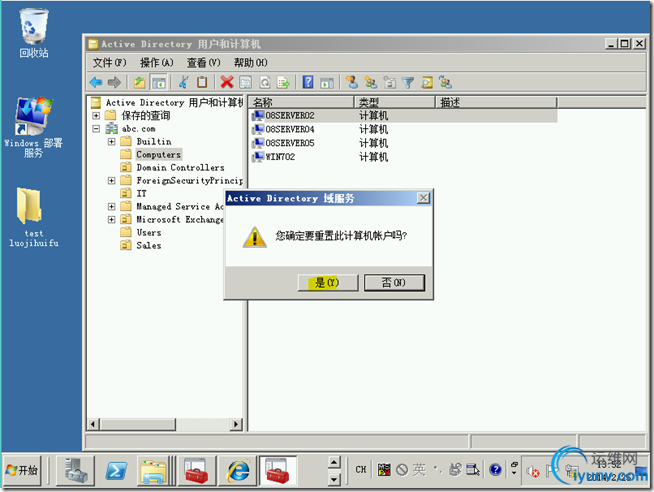Add to group toolbar icon
This screenshot has height=492, width=654.
tap(445, 82)
